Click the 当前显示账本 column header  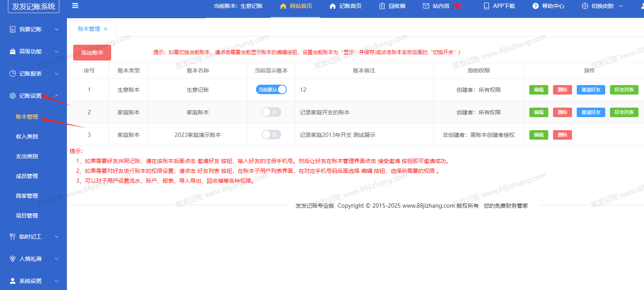point(271,70)
